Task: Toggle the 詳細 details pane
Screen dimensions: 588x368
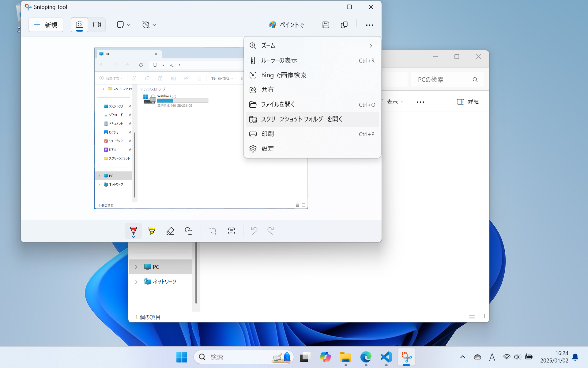Action: point(468,102)
